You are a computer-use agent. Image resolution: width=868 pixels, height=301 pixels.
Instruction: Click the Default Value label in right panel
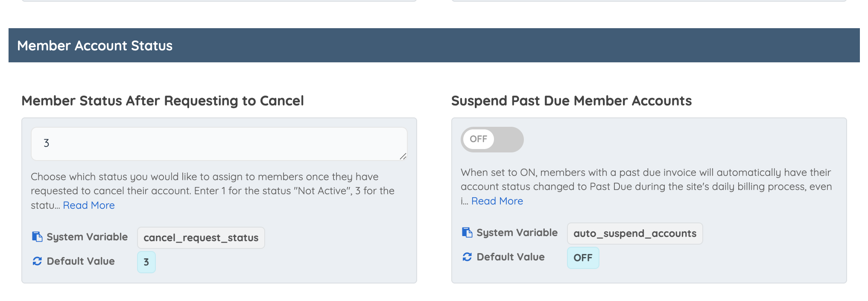[x=511, y=257]
